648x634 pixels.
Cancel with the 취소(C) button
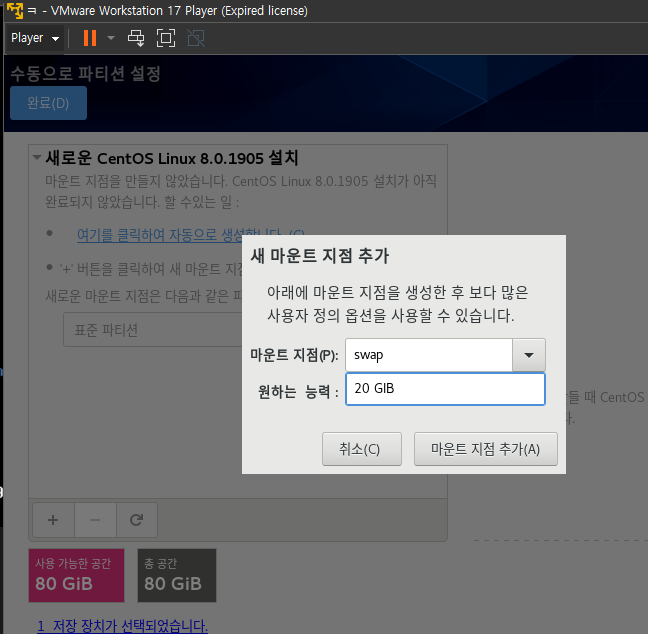(362, 449)
